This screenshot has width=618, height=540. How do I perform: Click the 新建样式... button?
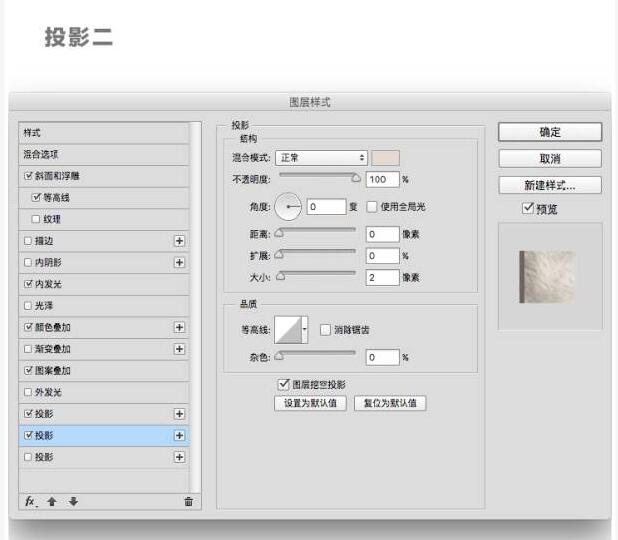[550, 185]
